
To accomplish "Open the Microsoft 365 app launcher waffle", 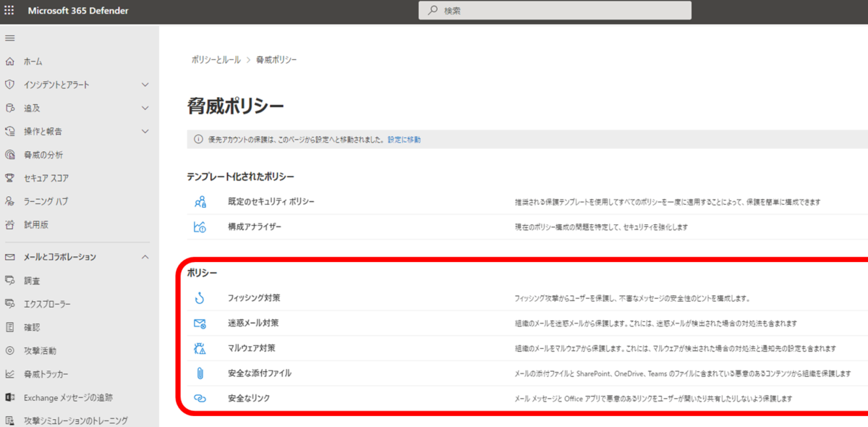I will 10,10.
